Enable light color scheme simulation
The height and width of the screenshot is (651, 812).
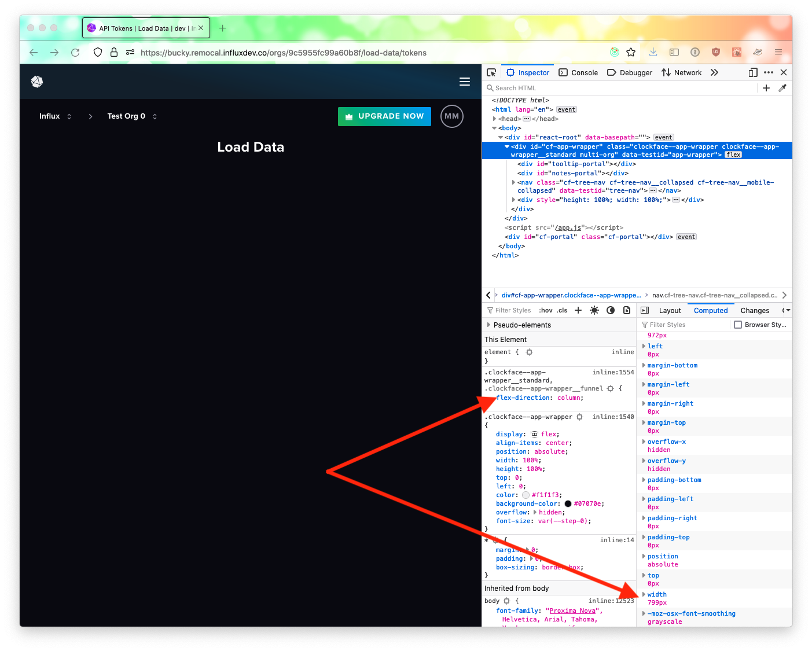point(594,310)
